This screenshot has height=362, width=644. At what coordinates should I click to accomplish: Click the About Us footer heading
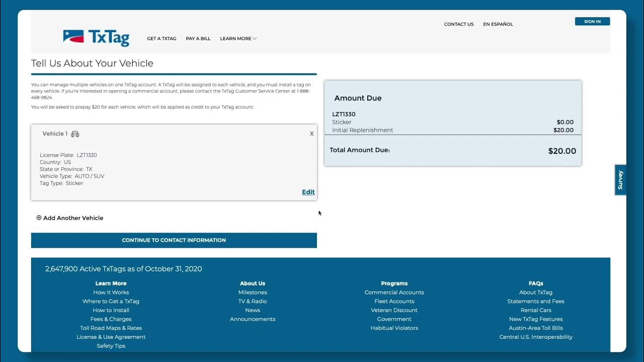point(253,284)
